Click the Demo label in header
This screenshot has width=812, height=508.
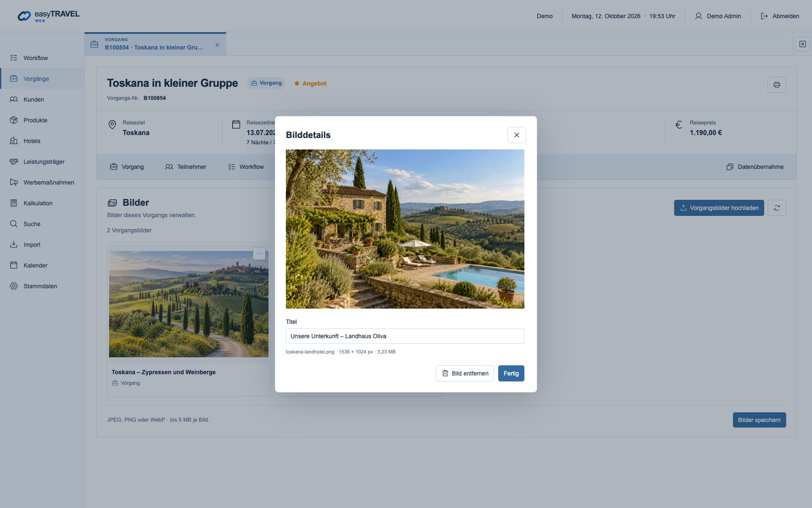click(545, 16)
